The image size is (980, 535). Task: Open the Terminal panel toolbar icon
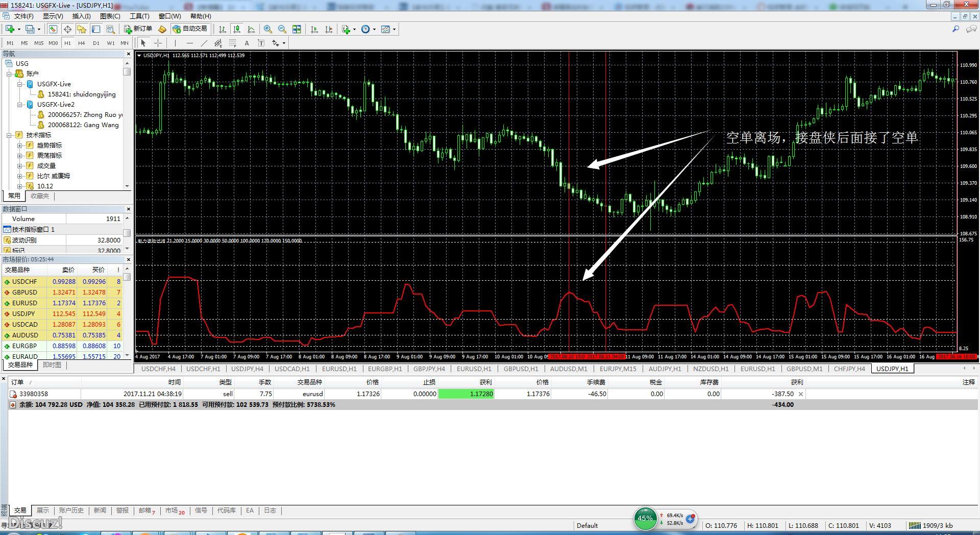pyautogui.click(x=96, y=29)
